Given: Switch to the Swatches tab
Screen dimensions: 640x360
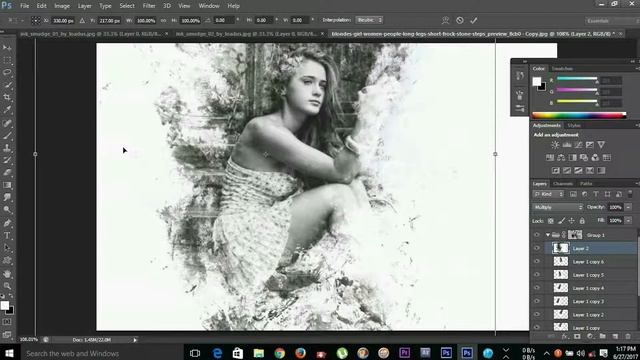Looking at the screenshot, I should [x=562, y=69].
